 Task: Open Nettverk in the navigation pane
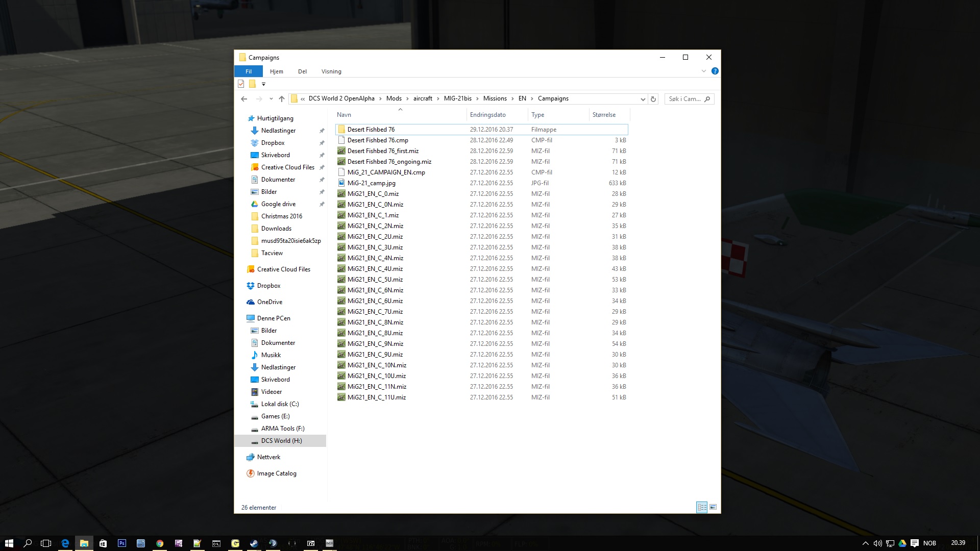tap(268, 457)
